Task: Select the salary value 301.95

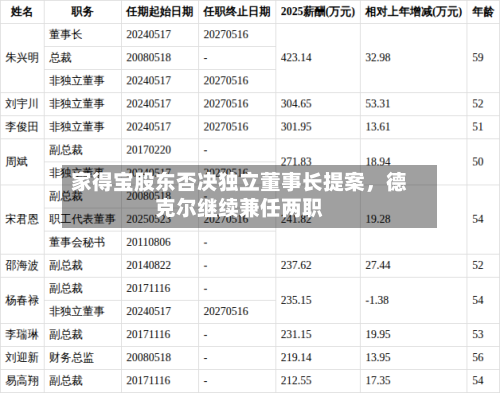Action: pyautogui.click(x=296, y=127)
